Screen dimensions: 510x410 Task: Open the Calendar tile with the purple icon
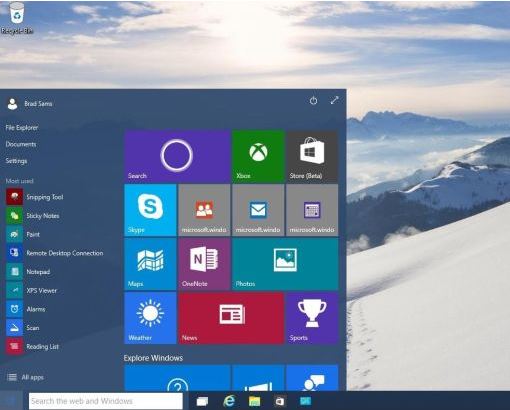pyautogui.click(x=312, y=210)
